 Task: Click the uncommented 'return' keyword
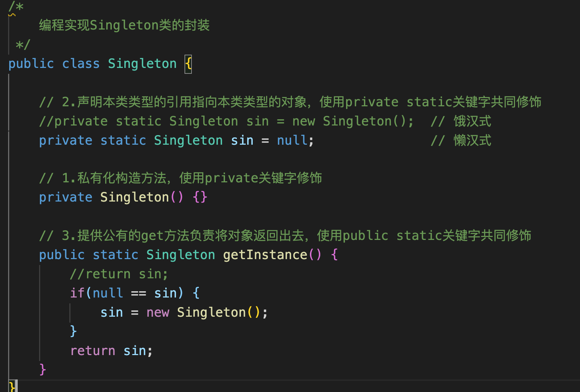tap(93, 351)
